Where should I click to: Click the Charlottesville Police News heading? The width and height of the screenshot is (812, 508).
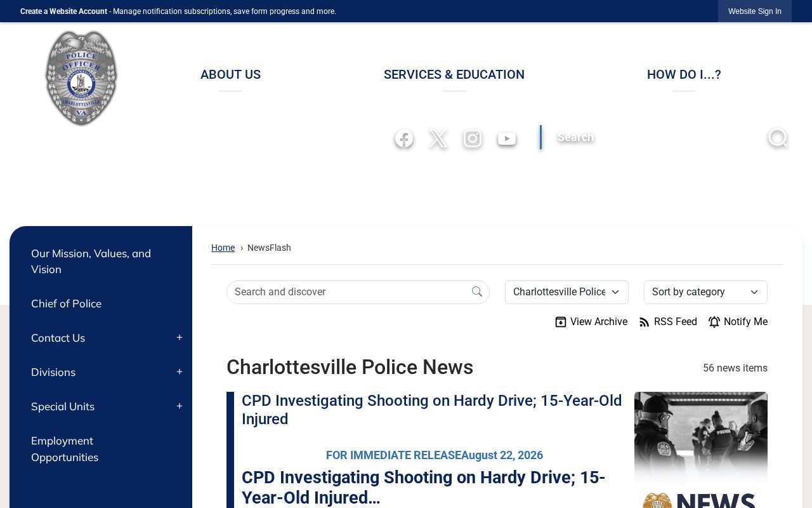(350, 368)
